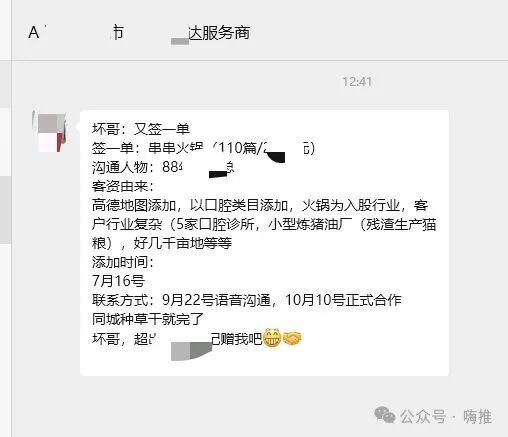Click the WeChat logo in watermark
This screenshot has height=437, width=508.
[385, 415]
